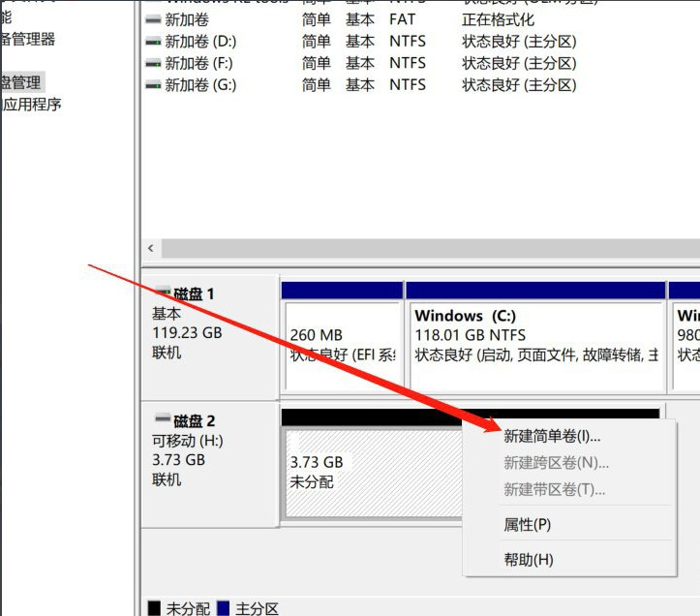
Task: Select 磁盘管理 in the left tree
Action: (x=21, y=83)
